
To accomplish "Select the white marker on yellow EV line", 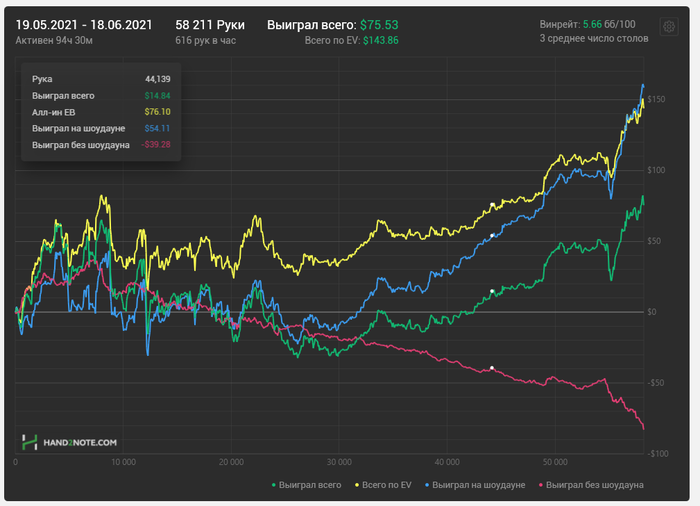I will (492, 205).
